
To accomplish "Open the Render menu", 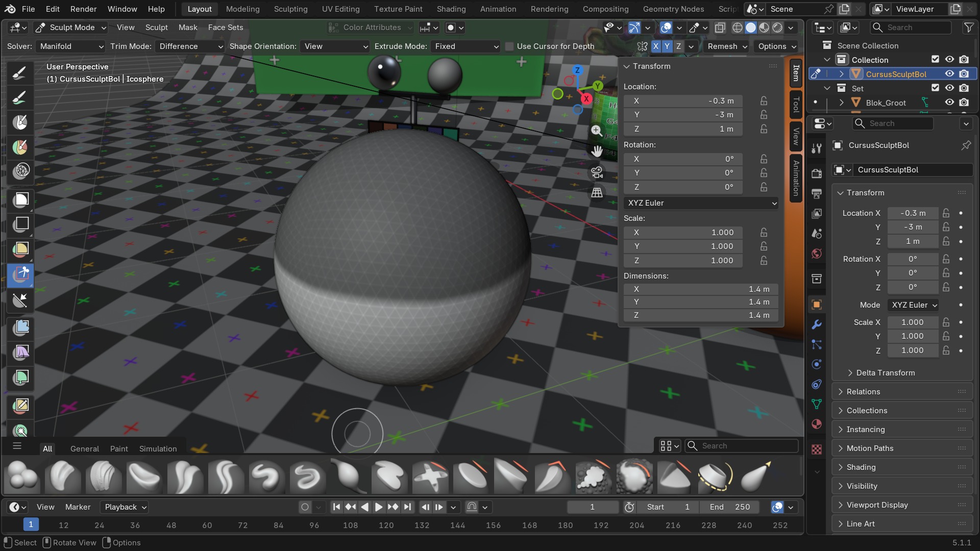I will (83, 9).
